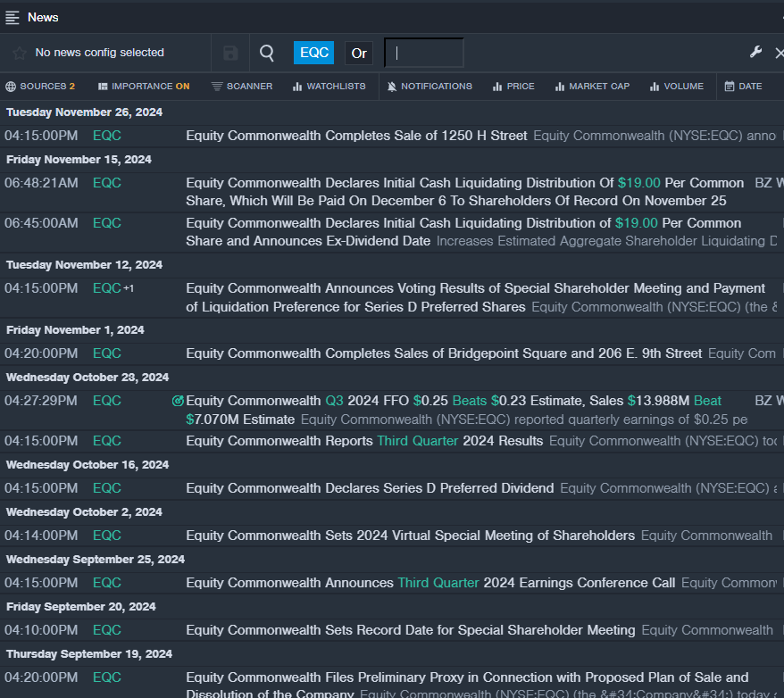Click the earnings badge icon on Q3 FFO headline
The width and height of the screenshot is (784, 698).
coord(178,401)
